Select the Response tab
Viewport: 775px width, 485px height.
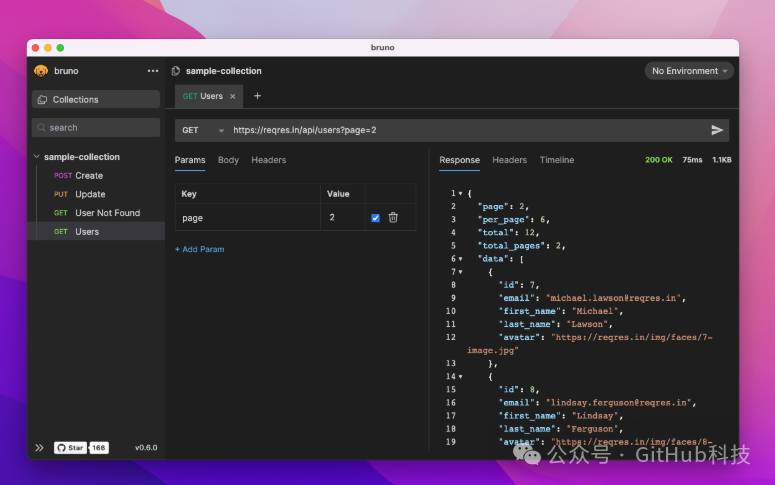pos(459,160)
